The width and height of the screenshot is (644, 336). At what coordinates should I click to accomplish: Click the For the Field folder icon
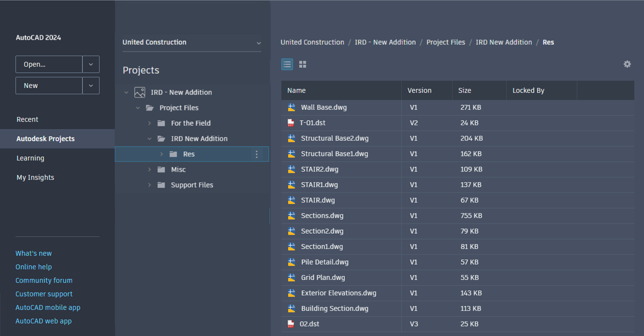(x=161, y=123)
